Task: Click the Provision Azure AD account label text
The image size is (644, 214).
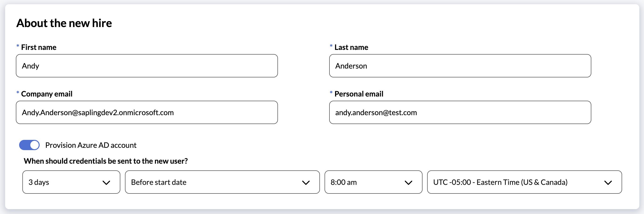Action: [91, 145]
